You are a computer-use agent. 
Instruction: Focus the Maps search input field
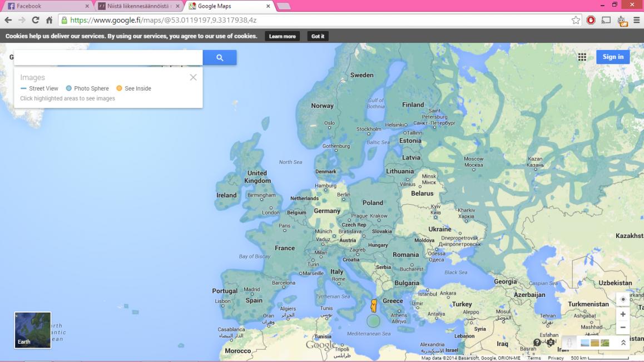(108, 57)
